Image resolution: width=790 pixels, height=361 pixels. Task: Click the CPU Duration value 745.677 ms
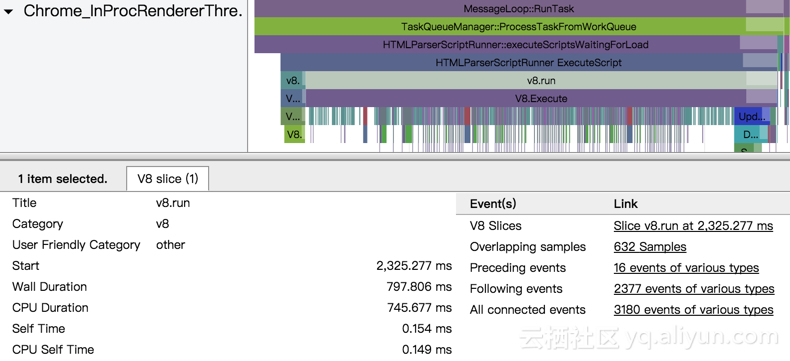tap(419, 308)
